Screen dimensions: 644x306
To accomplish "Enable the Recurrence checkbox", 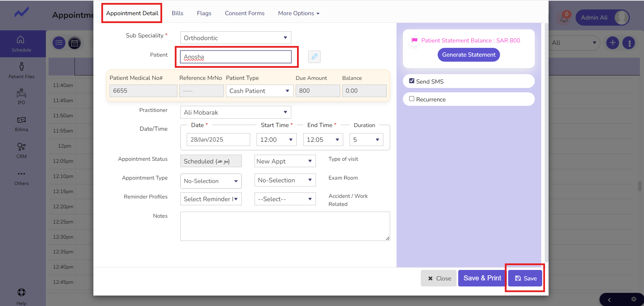I will click(412, 99).
